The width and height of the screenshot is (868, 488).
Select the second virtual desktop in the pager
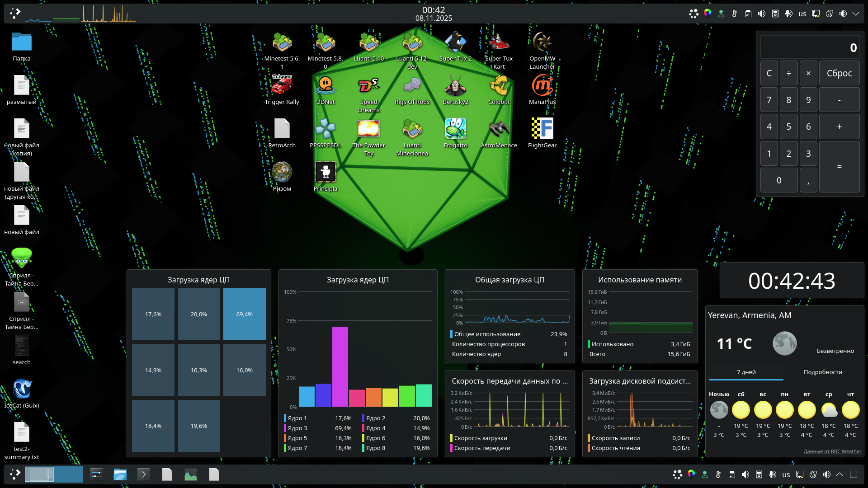pyautogui.click(x=68, y=474)
